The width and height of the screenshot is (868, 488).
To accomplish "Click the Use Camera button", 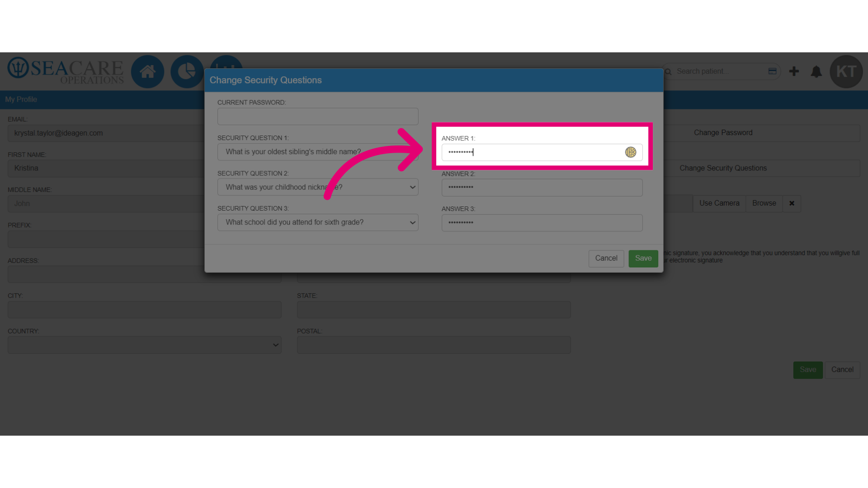I will pyautogui.click(x=719, y=203).
